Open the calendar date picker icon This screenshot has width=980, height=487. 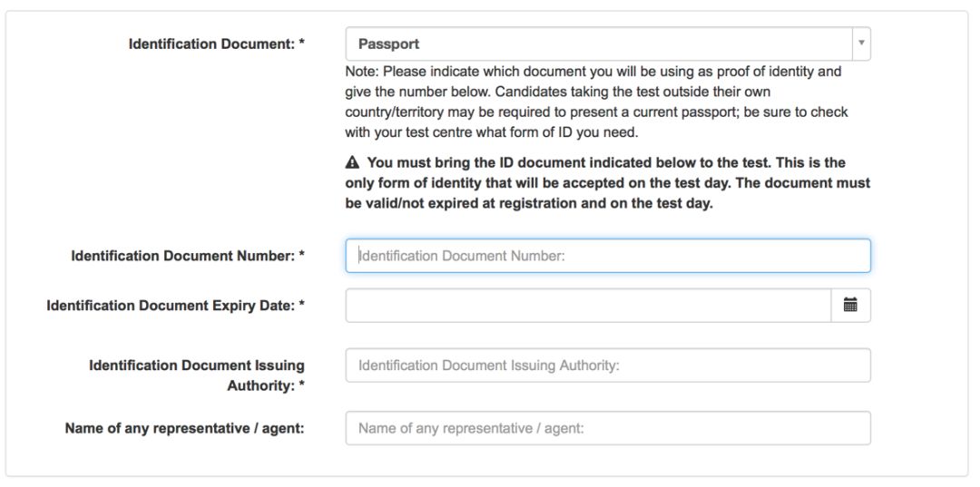tap(850, 306)
